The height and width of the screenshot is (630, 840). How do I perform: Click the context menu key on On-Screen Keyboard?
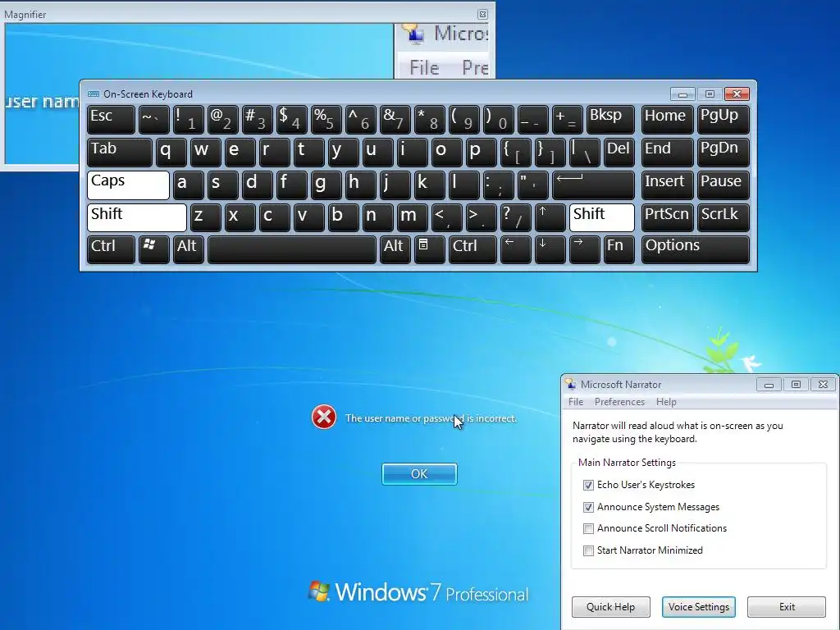(429, 249)
